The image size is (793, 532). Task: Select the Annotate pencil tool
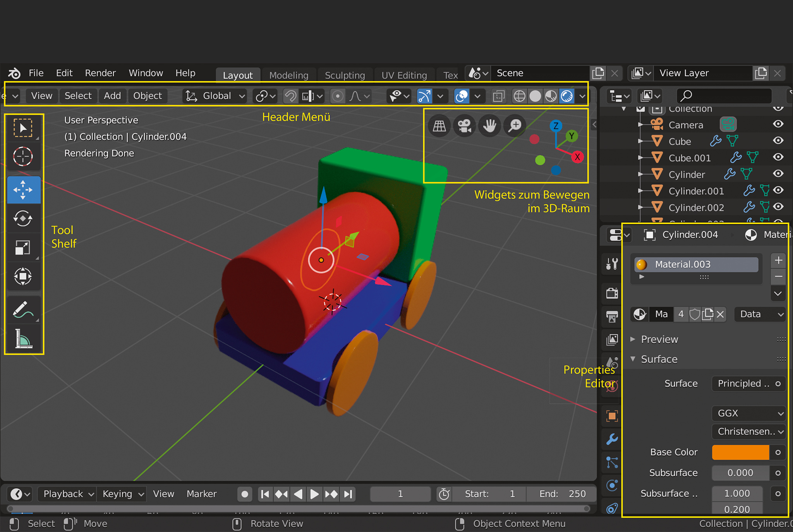coord(23,310)
